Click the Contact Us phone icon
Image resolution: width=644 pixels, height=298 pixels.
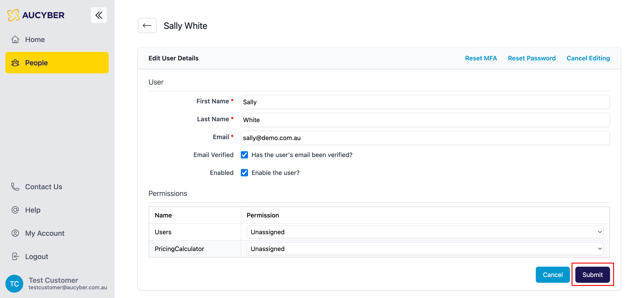point(15,187)
